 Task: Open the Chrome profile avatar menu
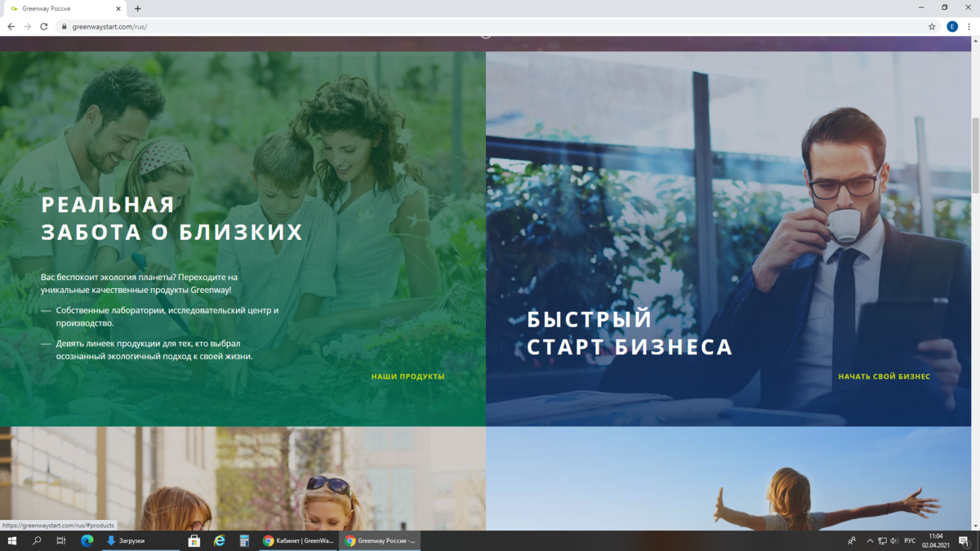click(952, 26)
